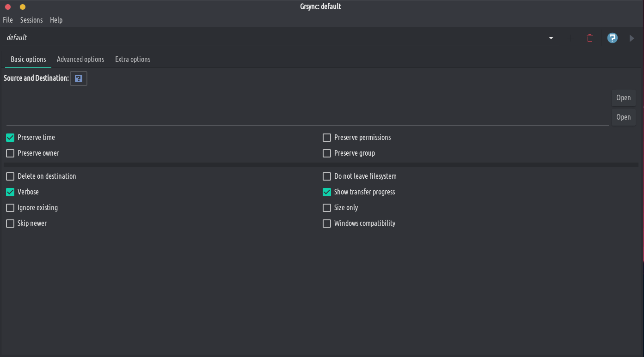Click the yellow window minimize button
Viewport: 644px width, 357px height.
pyautogui.click(x=23, y=7)
